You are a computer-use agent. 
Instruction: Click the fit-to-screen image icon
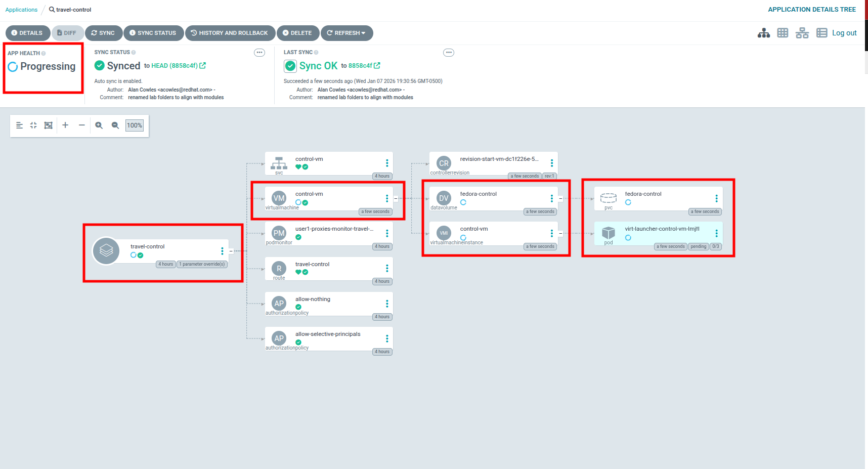[x=49, y=125]
